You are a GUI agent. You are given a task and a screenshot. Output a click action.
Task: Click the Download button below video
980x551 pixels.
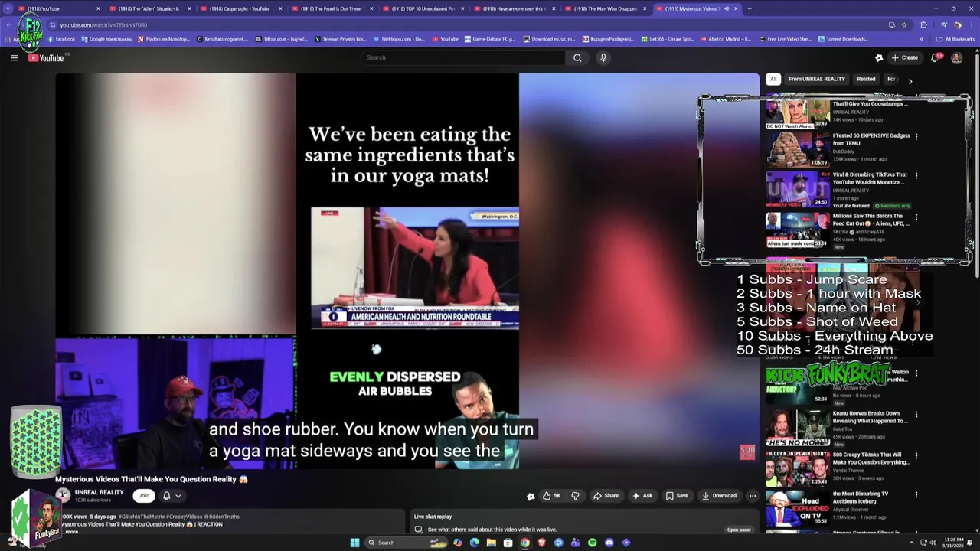pyautogui.click(x=719, y=496)
